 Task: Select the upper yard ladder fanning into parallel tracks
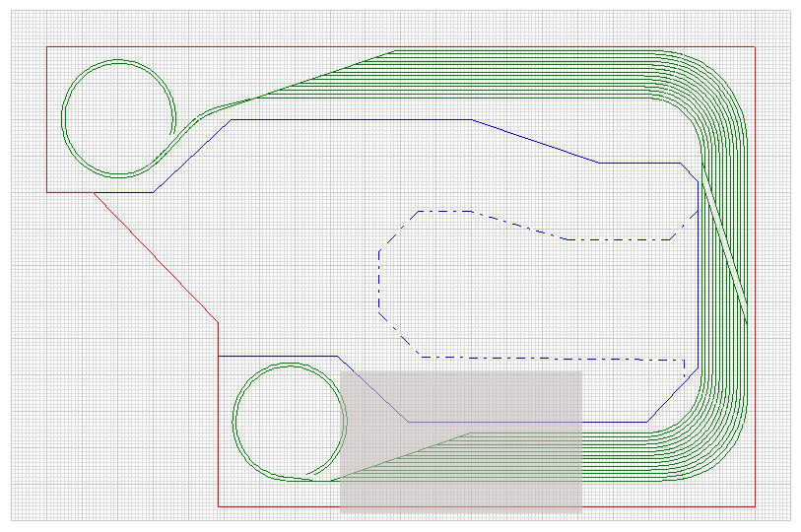[x=325, y=75]
